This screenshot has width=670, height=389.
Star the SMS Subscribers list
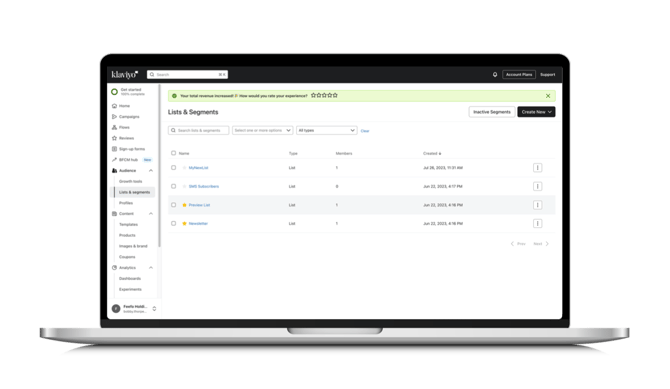point(185,186)
